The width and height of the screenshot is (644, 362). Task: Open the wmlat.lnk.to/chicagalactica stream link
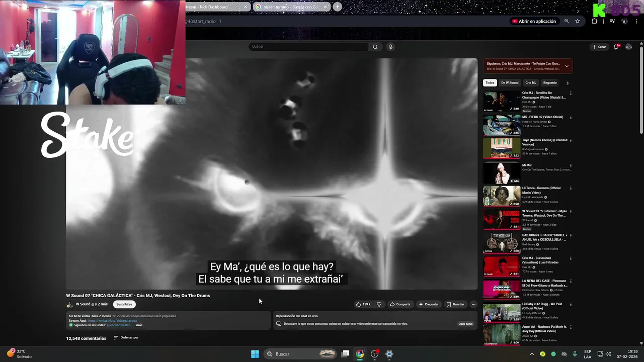[x=112, y=321]
